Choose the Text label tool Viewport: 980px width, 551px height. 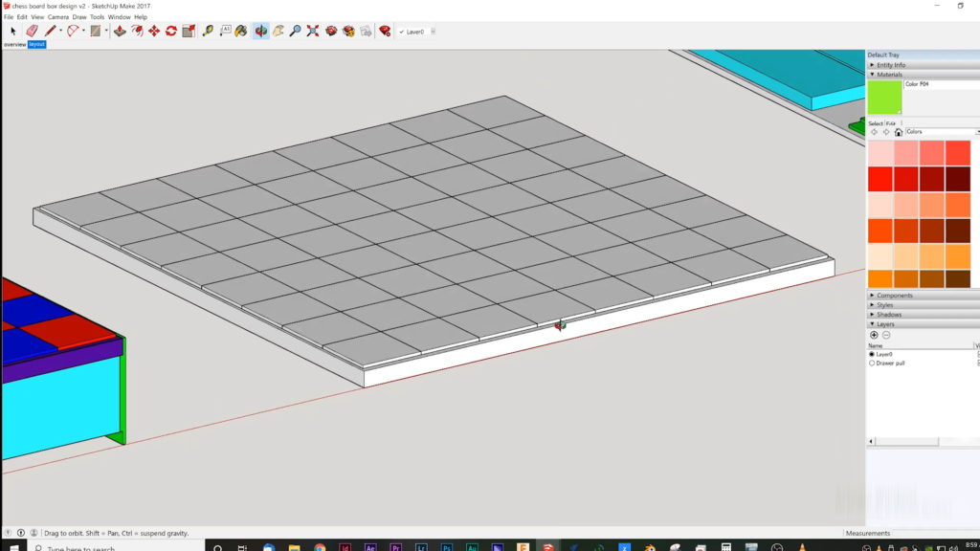click(x=225, y=32)
